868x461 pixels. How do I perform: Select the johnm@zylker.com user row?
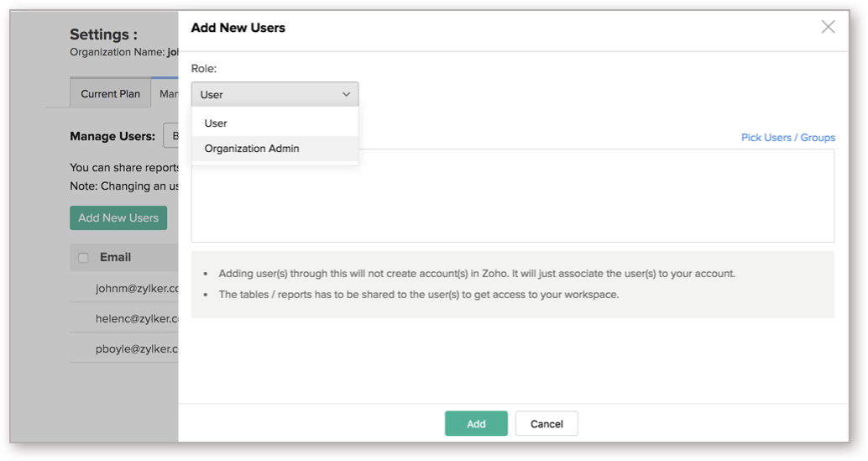137,289
